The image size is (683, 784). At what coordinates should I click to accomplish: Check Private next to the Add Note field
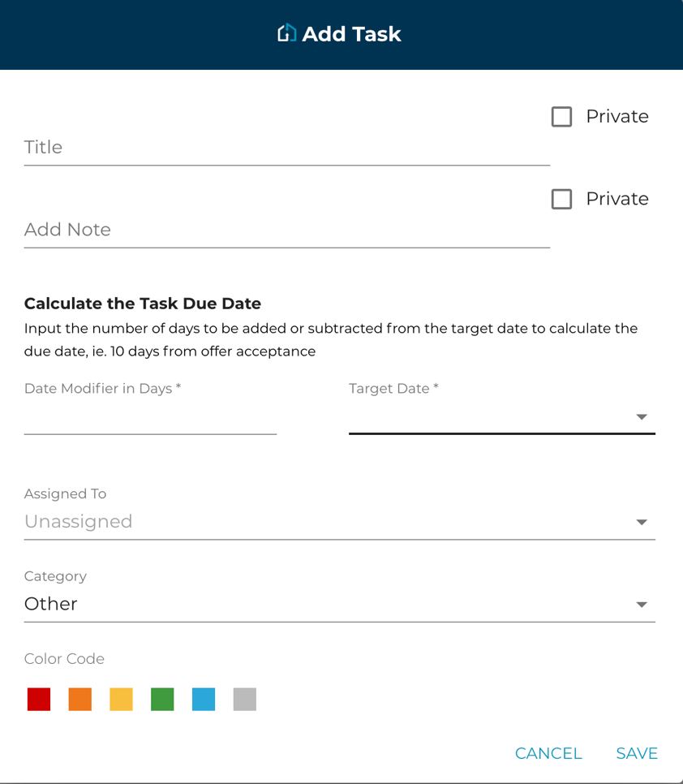pyautogui.click(x=561, y=199)
